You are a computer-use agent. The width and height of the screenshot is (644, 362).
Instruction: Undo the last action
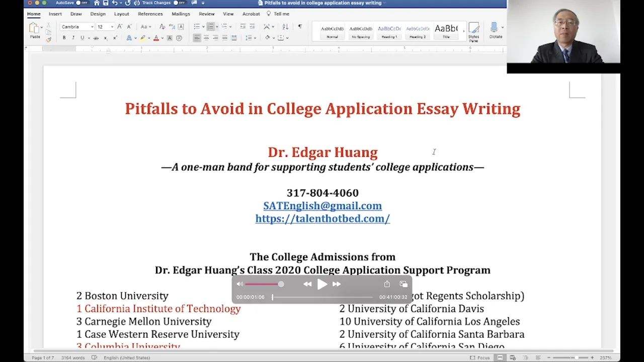pos(114,3)
